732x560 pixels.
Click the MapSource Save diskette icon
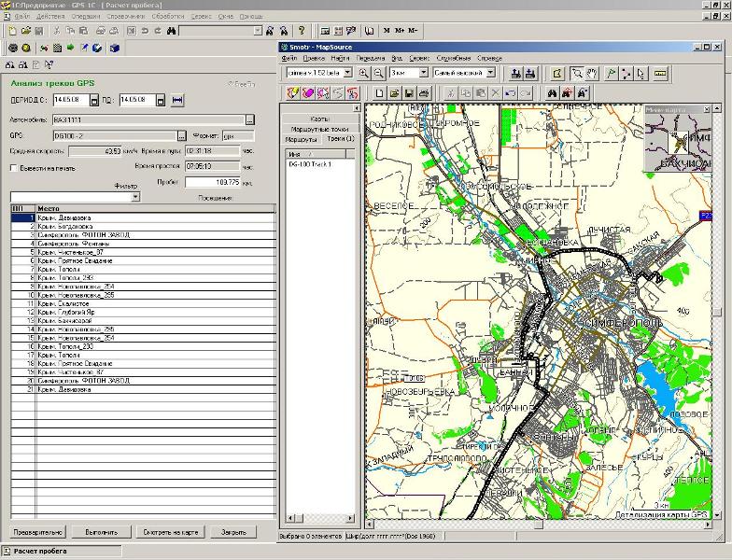(409, 93)
